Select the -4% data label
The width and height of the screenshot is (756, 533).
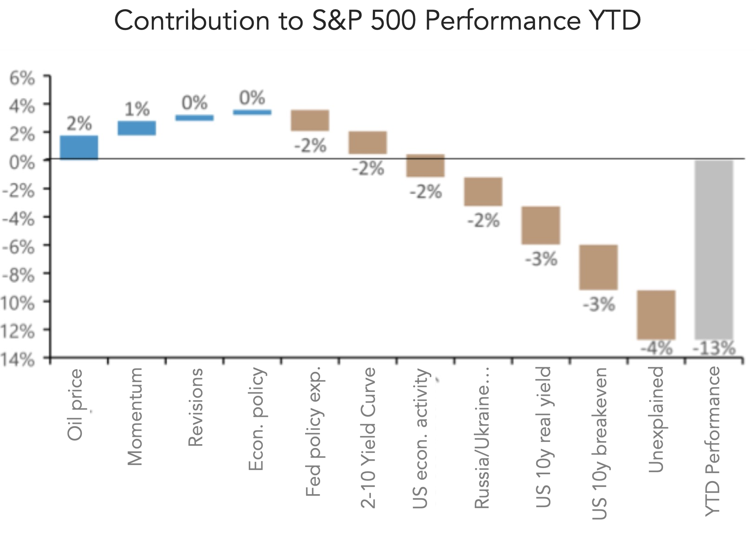[656, 348]
